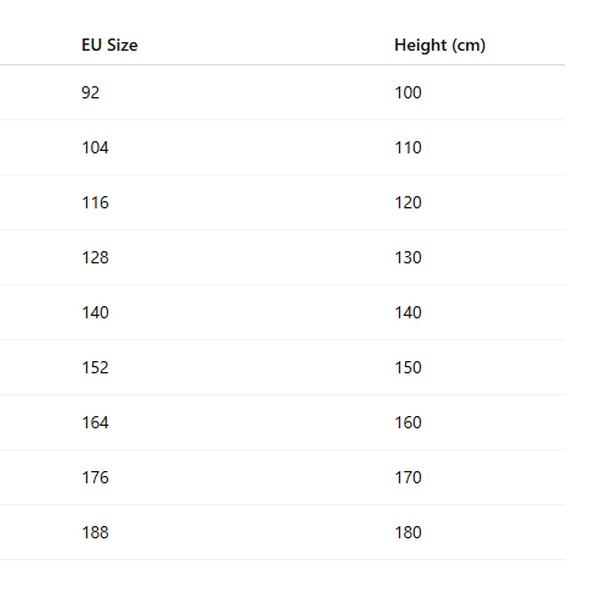Select the EU size 164 cell

pos(95,423)
